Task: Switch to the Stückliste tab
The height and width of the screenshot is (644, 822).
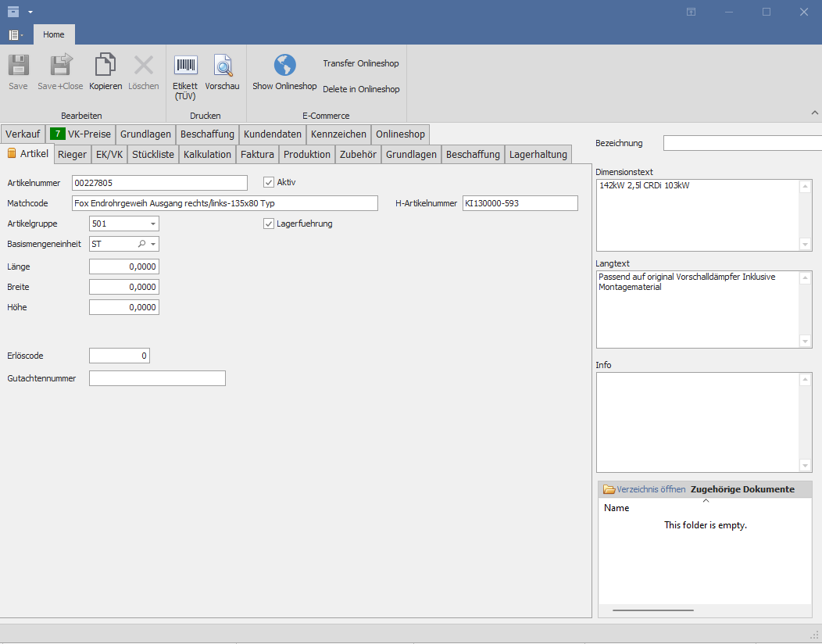Action: pyautogui.click(x=153, y=155)
